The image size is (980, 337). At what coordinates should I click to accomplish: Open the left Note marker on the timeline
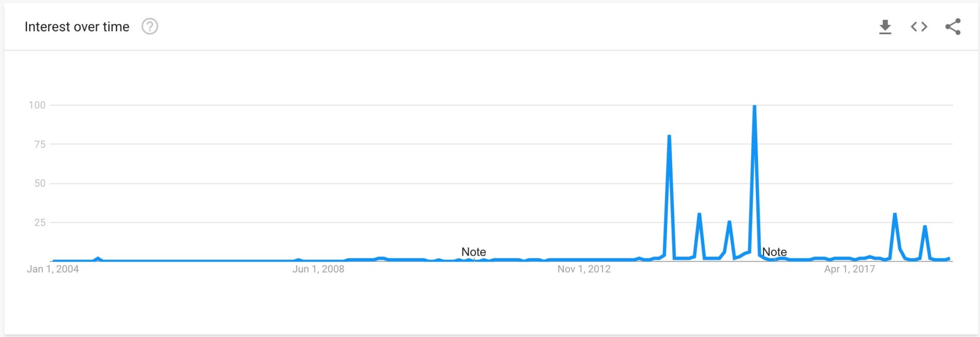[473, 252]
